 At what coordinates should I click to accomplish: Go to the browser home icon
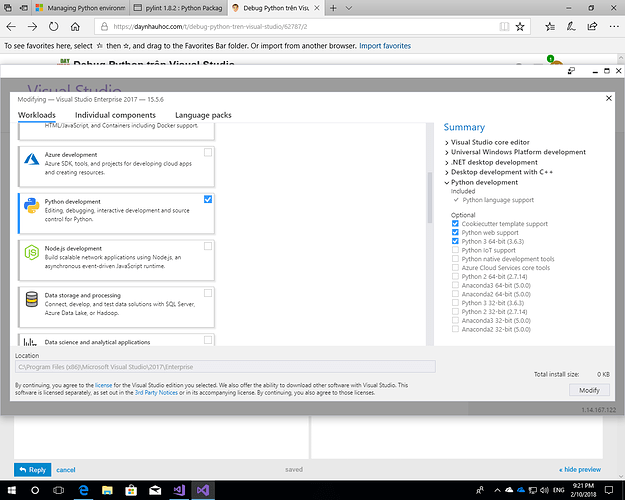(x=75, y=27)
